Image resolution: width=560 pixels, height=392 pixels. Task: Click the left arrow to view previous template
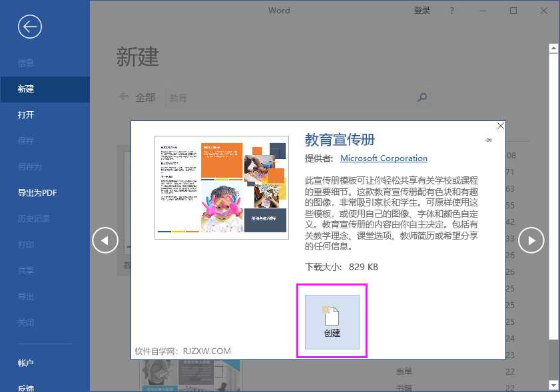105,240
